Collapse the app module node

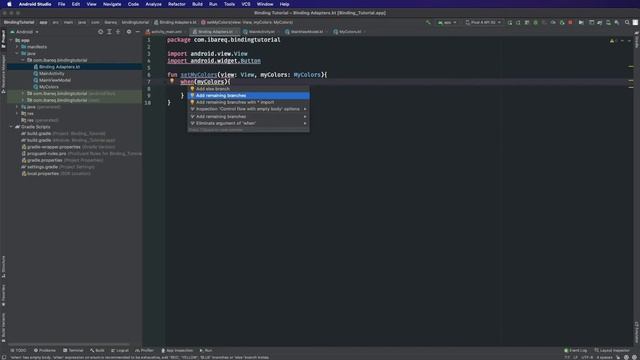11,40
